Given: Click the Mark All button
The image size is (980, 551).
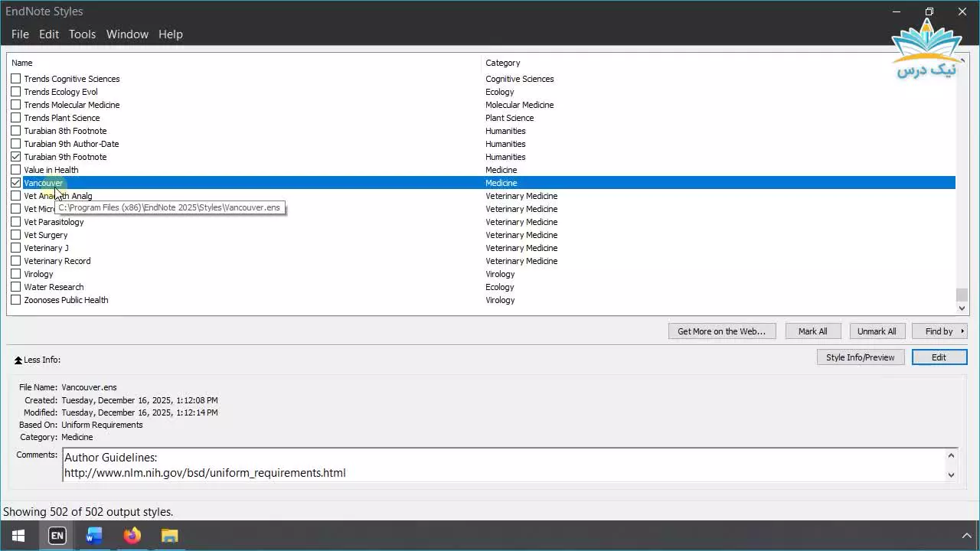Looking at the screenshot, I should pos(813,331).
